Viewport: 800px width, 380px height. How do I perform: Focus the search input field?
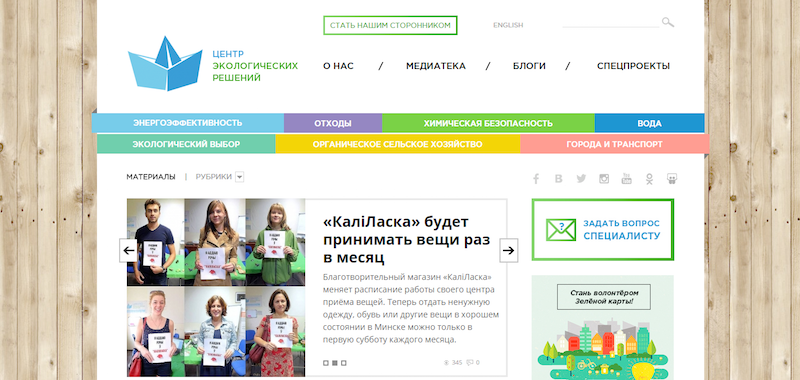pyautogui.click(x=611, y=22)
